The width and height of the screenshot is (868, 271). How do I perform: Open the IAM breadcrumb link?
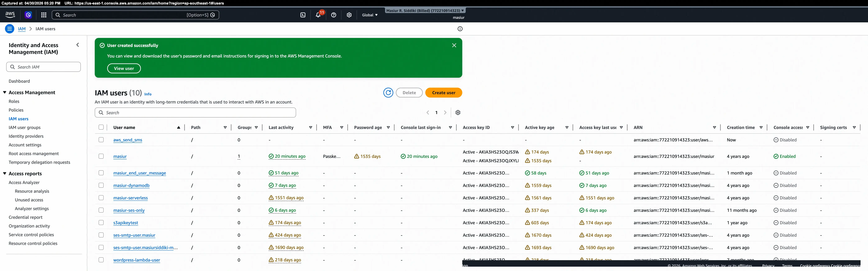click(x=22, y=29)
